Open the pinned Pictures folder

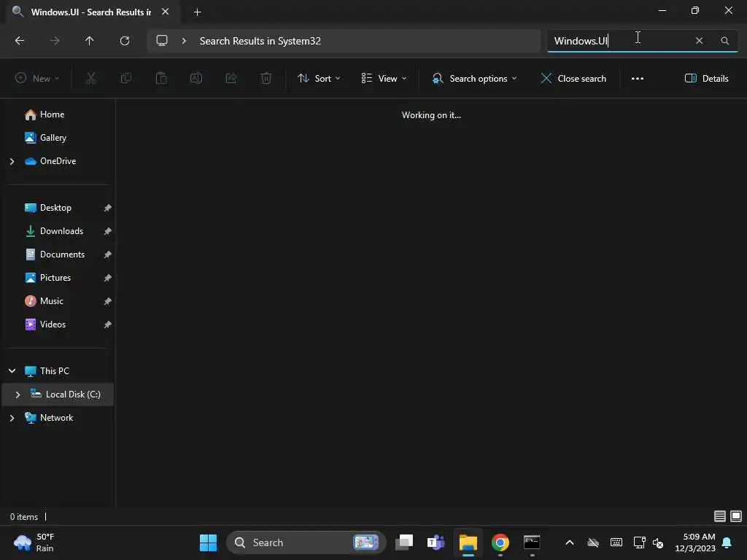coord(55,278)
